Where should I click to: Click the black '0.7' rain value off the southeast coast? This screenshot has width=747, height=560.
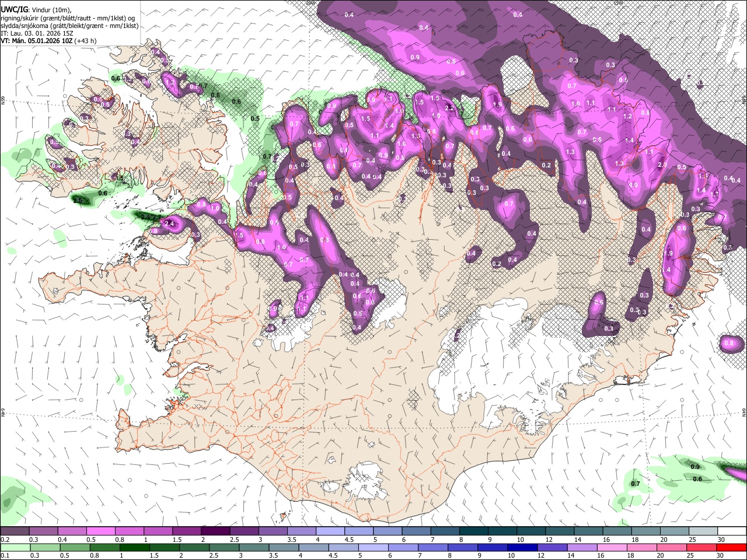[x=636, y=484]
